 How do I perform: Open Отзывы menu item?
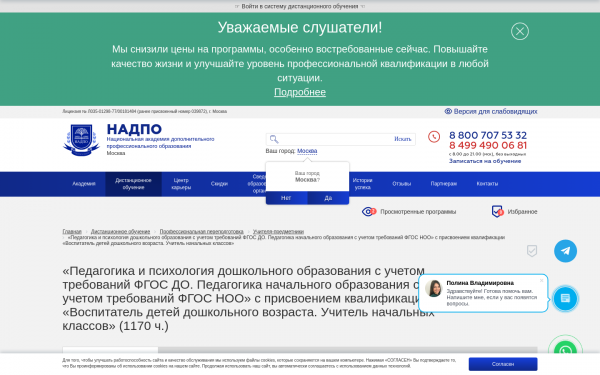(401, 184)
